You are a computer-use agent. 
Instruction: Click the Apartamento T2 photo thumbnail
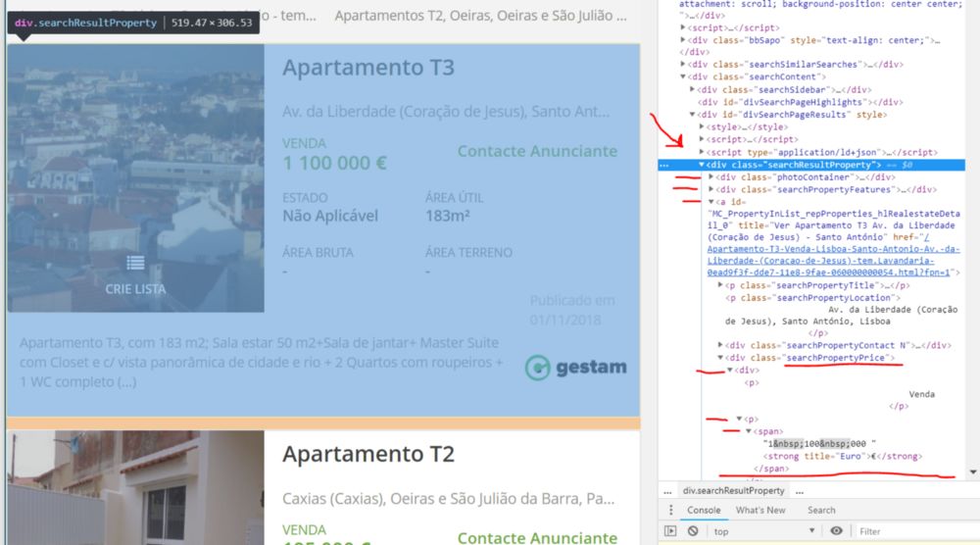click(135, 487)
